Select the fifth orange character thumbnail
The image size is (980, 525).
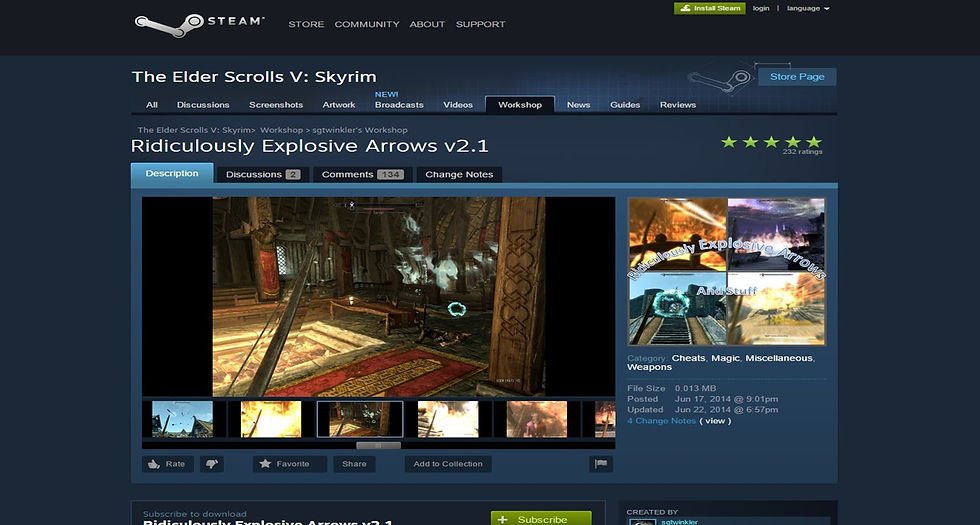[537, 419]
